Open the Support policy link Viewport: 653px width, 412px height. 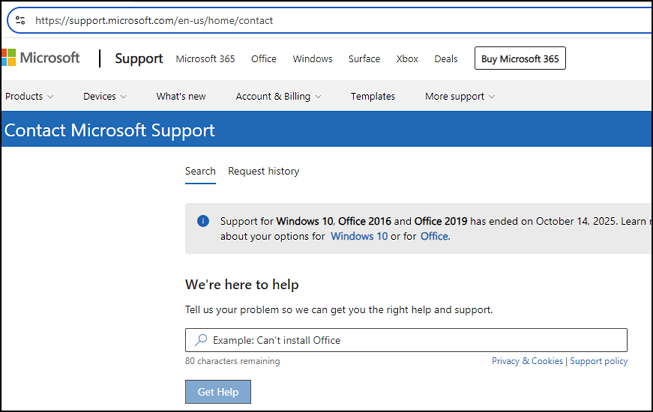(x=598, y=361)
